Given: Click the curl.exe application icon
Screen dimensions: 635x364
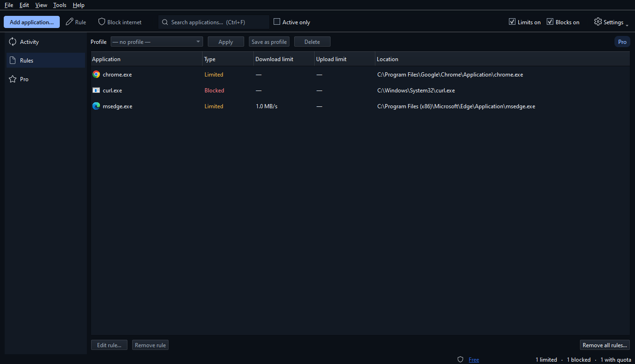Looking at the screenshot, I should (x=96, y=90).
